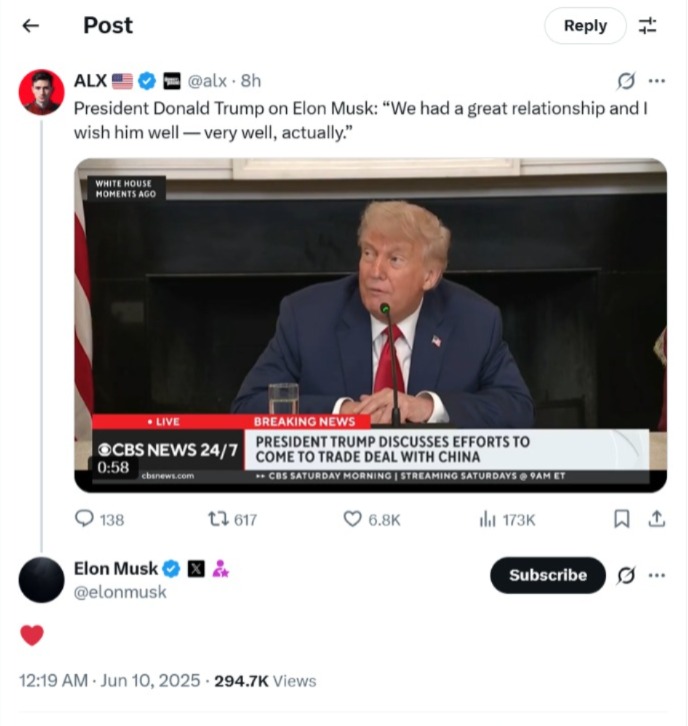Play the CBS News video clip

pyautogui.click(x=370, y=325)
